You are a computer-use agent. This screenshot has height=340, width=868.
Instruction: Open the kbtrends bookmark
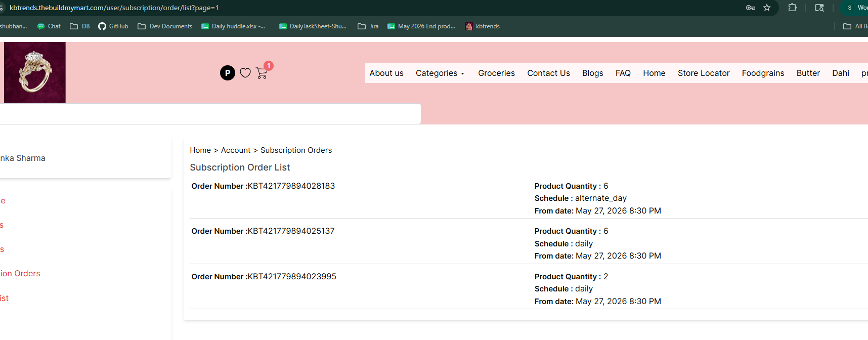click(x=483, y=26)
